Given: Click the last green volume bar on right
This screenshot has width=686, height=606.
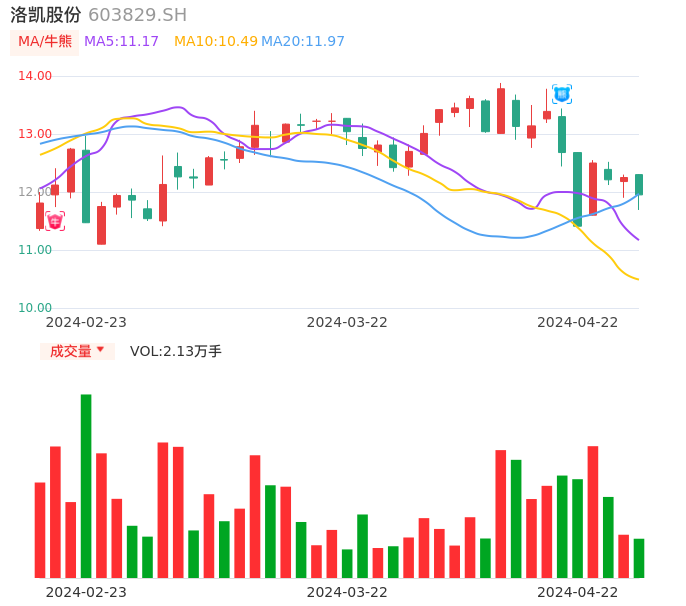Looking at the screenshot, I should coord(639,558).
